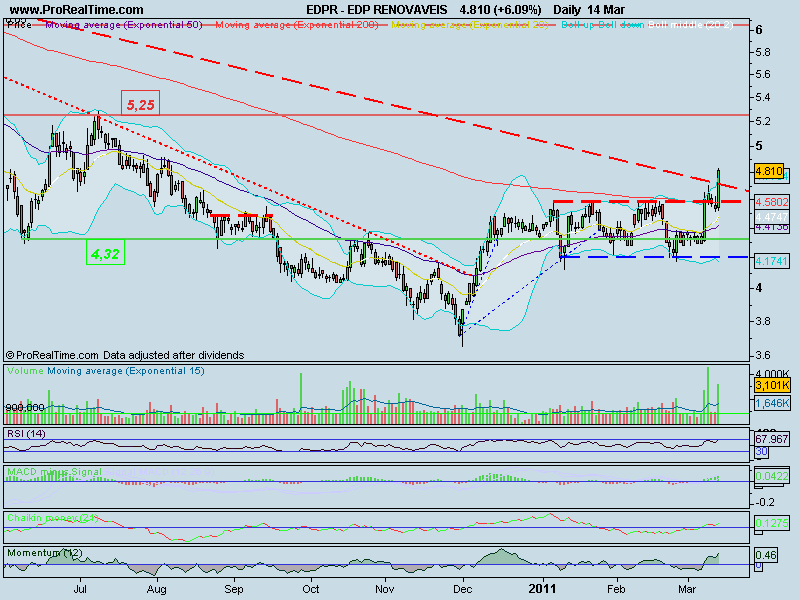Click the ProRealTime.com data adjusted copyright note
This screenshot has width=800, height=600.
tap(125, 355)
